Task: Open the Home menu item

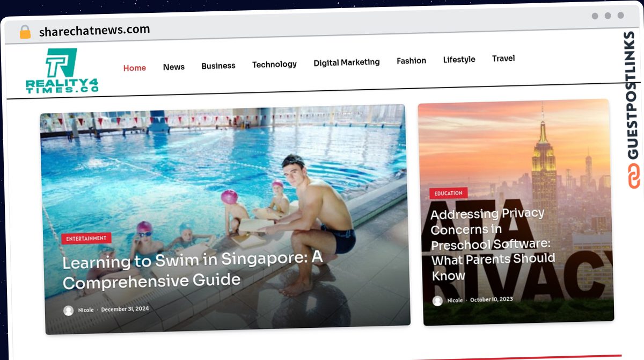Action: click(135, 68)
